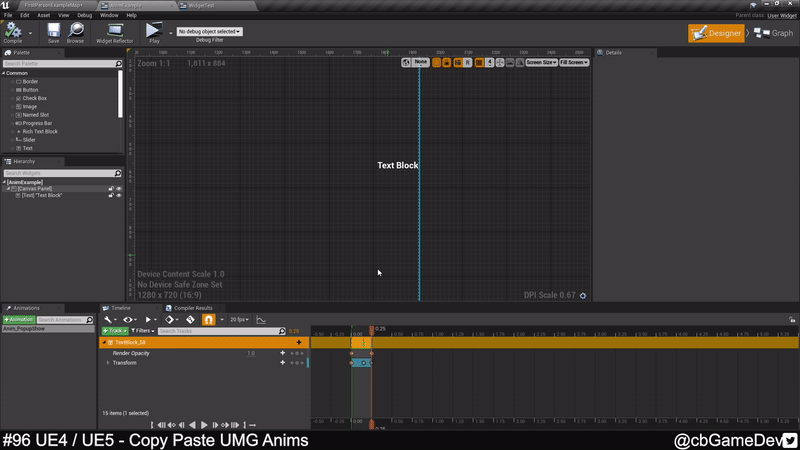Collapse the Common palette category
The height and width of the screenshot is (450, 800).
(x=4, y=73)
